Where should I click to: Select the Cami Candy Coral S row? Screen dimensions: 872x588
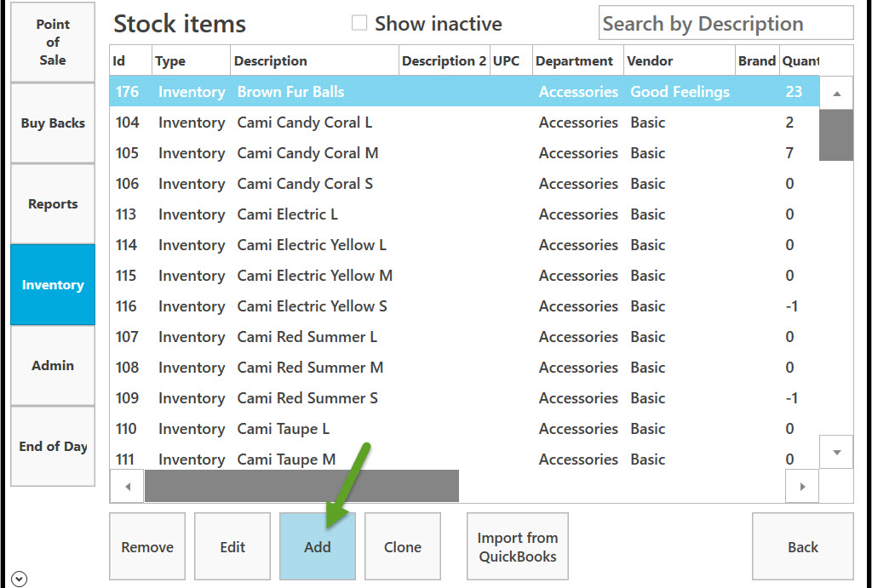pyautogui.click(x=464, y=184)
